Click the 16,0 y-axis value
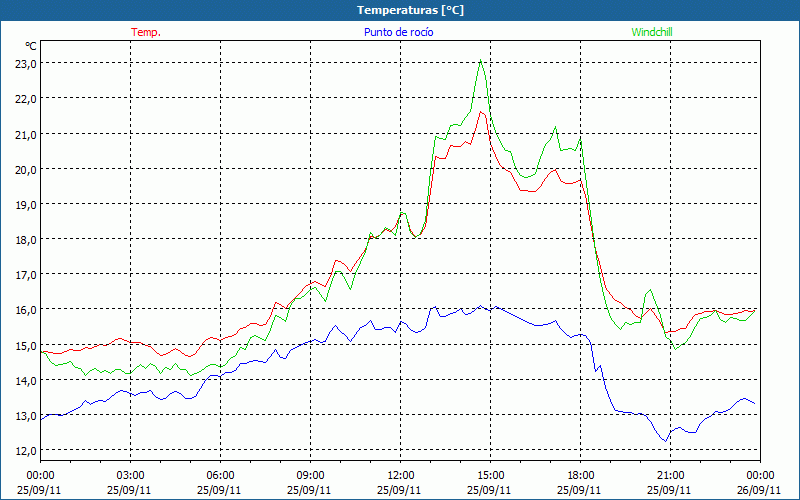 (27, 310)
